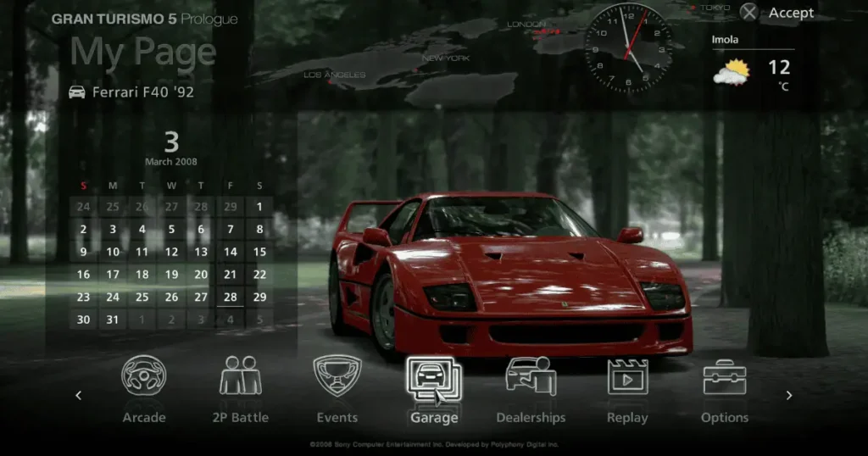Click the Sony copyright notice
This screenshot has width=868, height=456.
(x=434, y=444)
